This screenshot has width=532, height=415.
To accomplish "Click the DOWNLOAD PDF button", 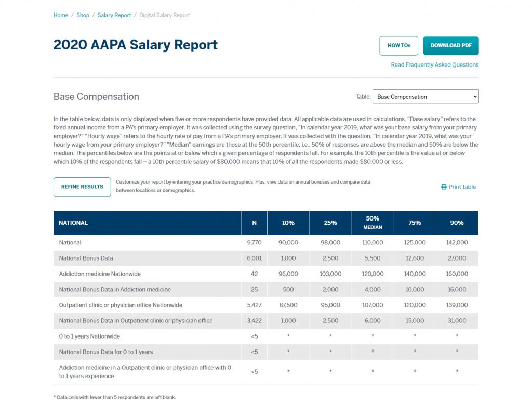I will click(451, 46).
